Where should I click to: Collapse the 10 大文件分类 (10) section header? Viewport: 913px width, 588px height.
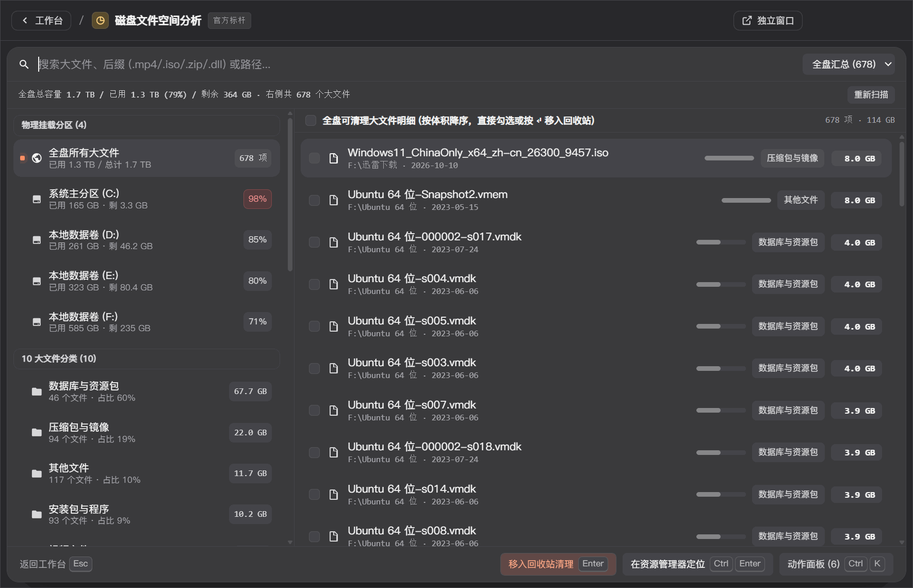point(146,359)
